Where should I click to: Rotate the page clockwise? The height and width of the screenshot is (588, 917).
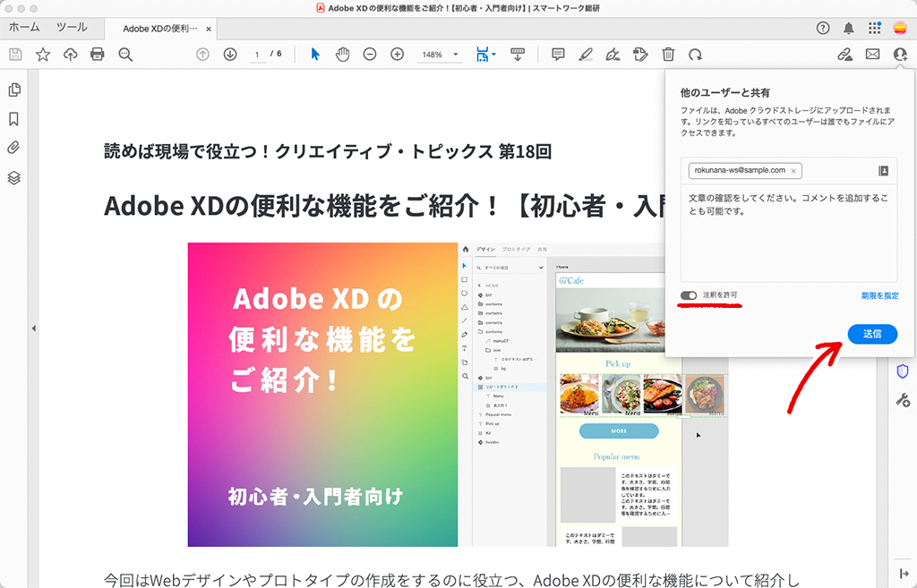coord(695,55)
